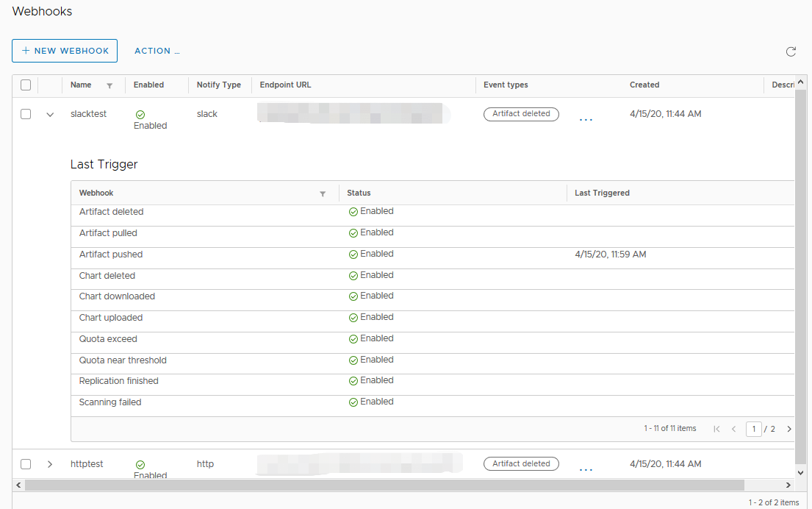Collapse the slacktest webhook details
Viewport: 812px width, 509px height.
coord(49,114)
